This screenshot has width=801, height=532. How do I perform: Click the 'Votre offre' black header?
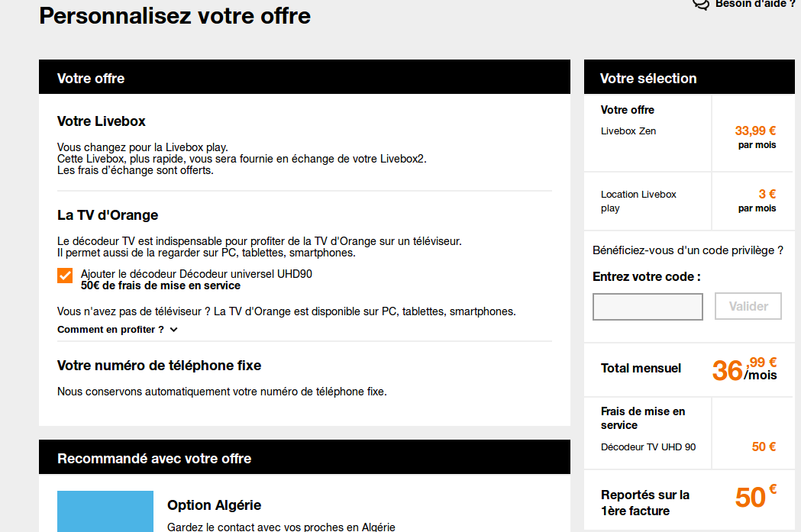pyautogui.click(x=305, y=76)
